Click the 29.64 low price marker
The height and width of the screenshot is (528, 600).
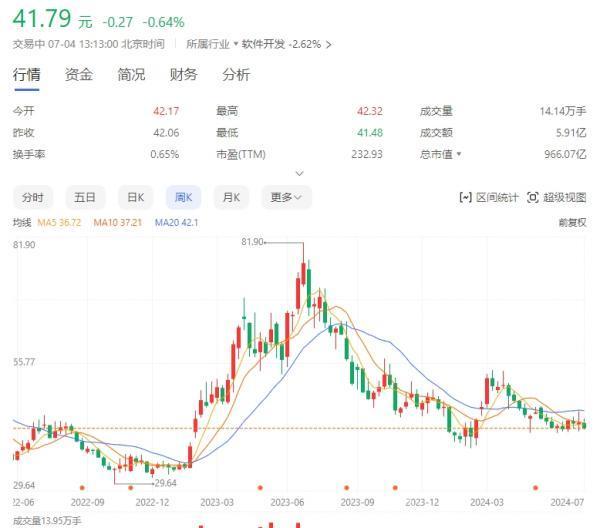tap(166, 483)
